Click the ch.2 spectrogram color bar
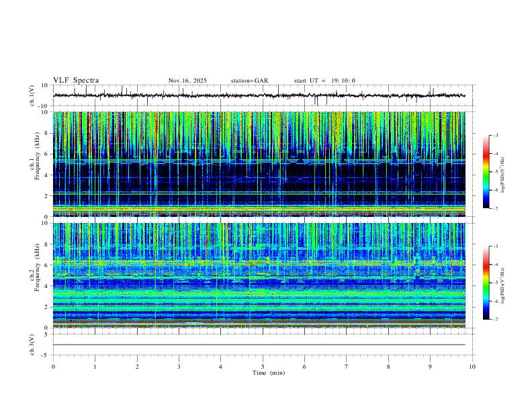Screen dimensions: 532x411 pos(486,283)
